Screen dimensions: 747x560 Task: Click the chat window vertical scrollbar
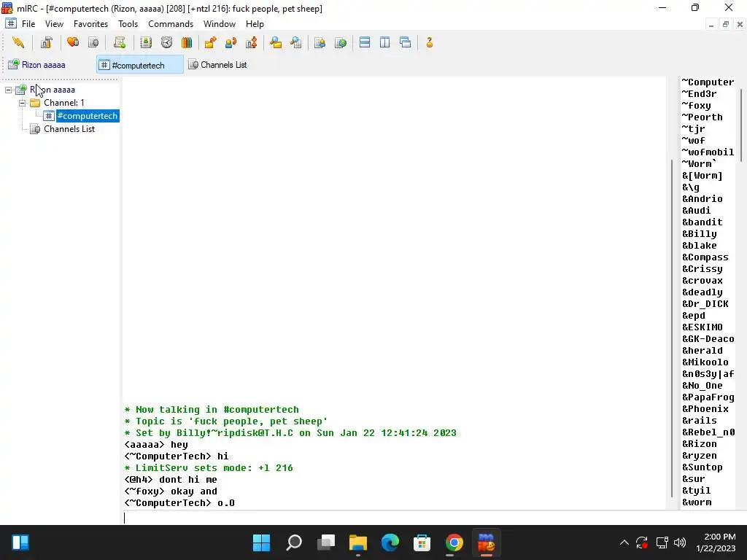tap(672, 329)
